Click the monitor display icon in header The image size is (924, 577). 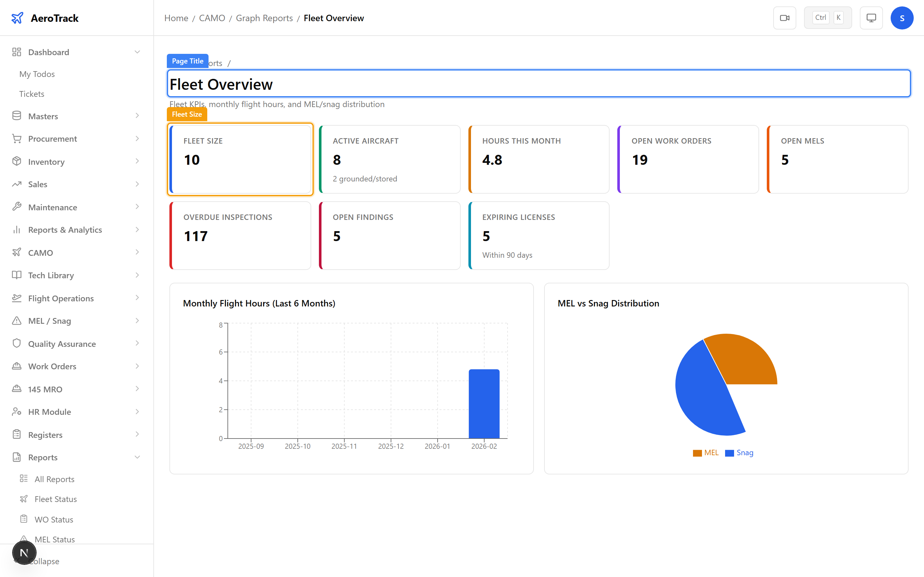(871, 18)
